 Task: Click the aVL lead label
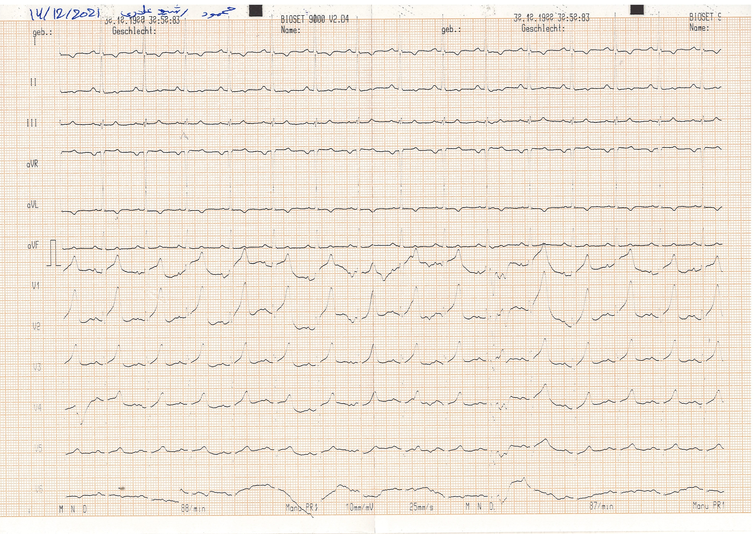click(x=33, y=205)
